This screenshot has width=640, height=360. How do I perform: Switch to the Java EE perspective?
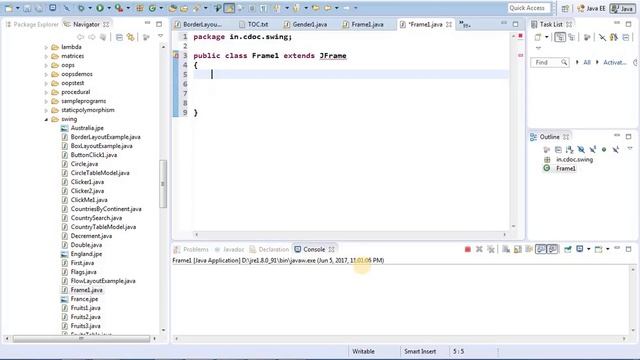point(592,8)
